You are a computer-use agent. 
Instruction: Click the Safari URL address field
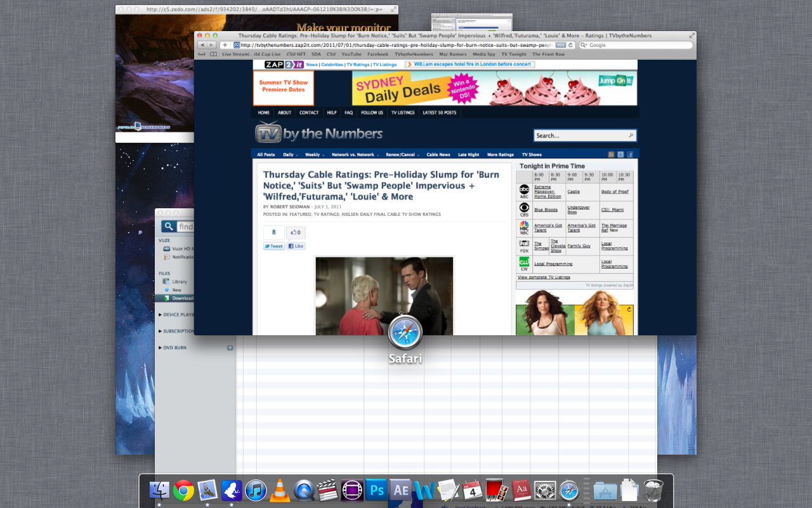[393, 45]
